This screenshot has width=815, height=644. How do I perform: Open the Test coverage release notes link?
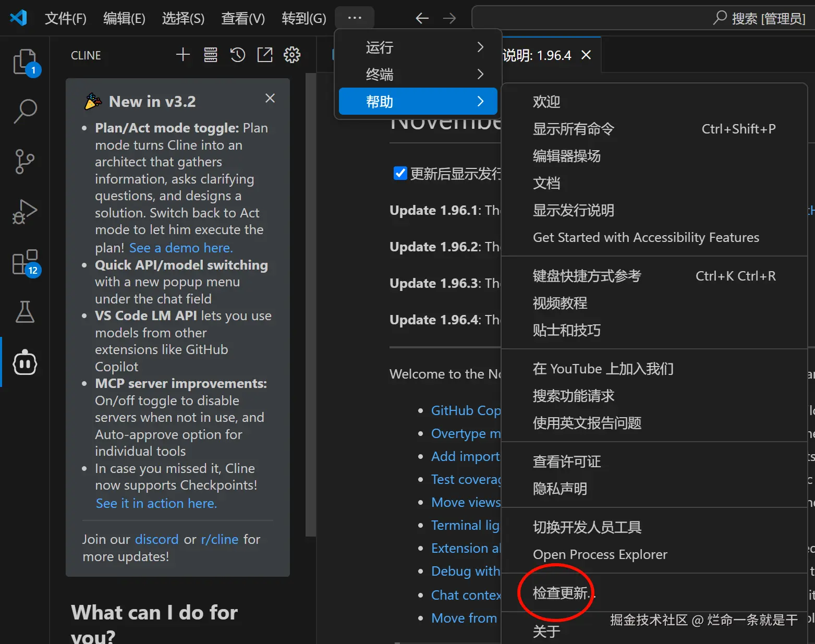point(466,479)
